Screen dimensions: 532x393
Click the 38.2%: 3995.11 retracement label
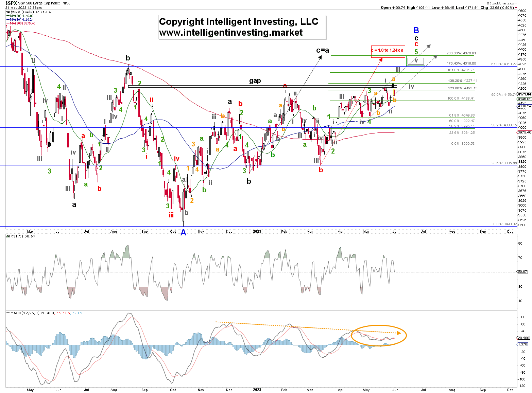tap(462, 126)
